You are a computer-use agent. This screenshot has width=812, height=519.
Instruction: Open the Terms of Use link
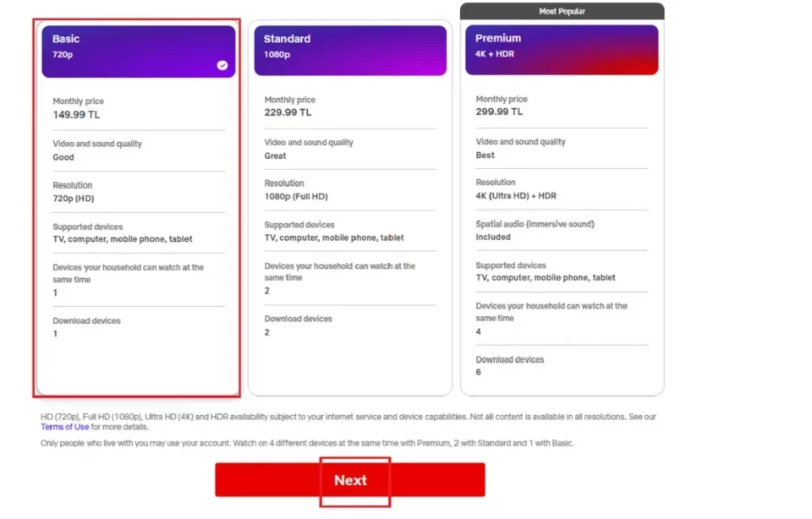click(65, 427)
